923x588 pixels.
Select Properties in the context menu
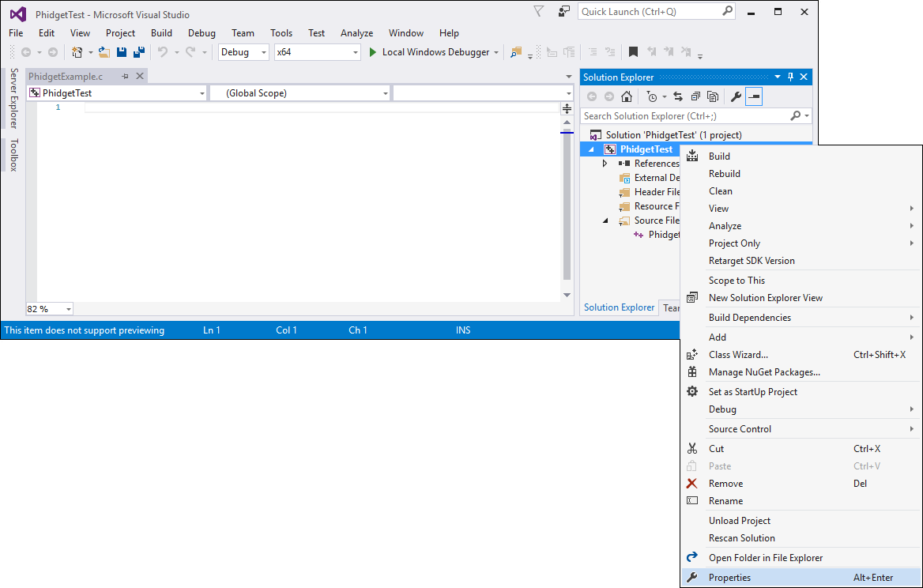(x=801, y=578)
